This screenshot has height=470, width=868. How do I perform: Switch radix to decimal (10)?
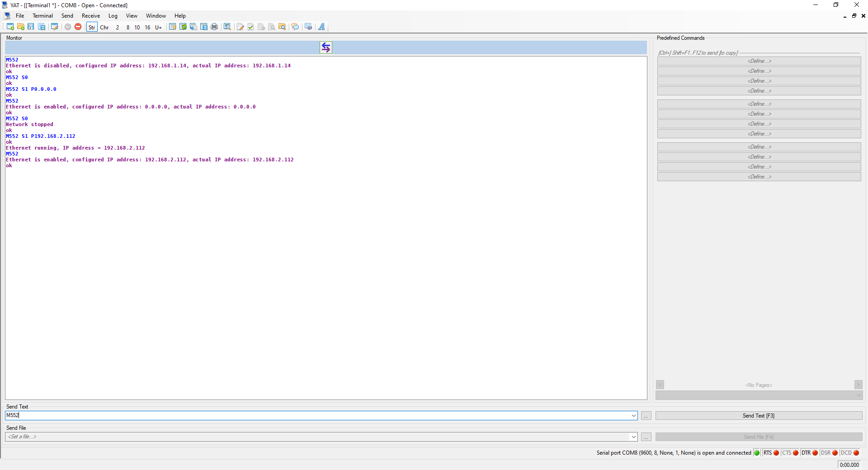point(137,27)
